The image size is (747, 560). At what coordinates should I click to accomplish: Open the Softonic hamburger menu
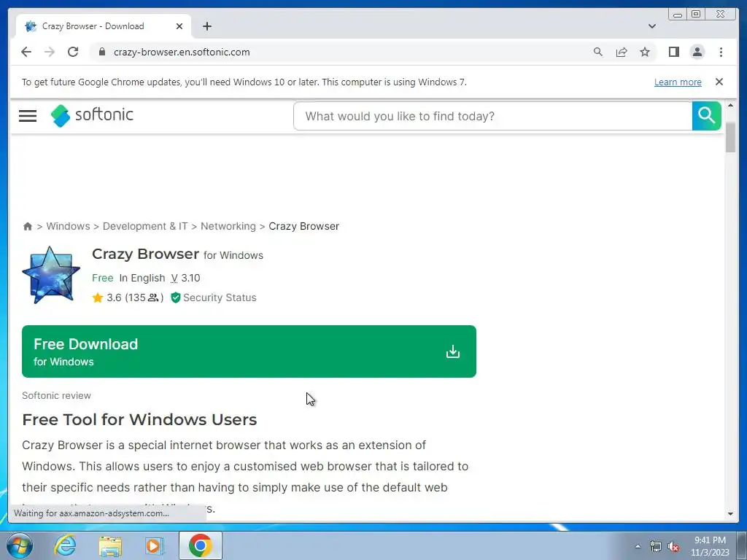click(28, 116)
